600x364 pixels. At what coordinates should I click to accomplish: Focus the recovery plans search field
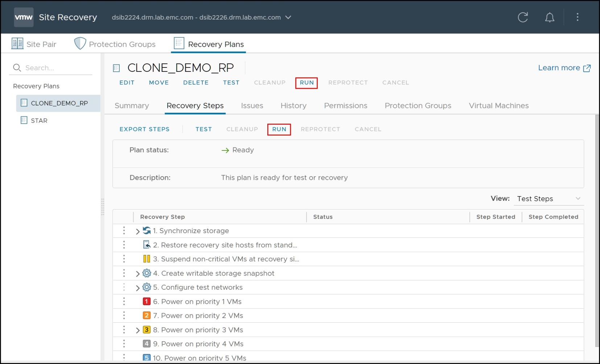tap(51, 68)
